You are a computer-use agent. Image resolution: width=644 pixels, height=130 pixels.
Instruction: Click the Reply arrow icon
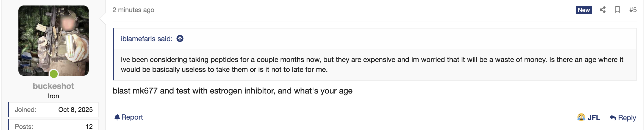coord(613,118)
